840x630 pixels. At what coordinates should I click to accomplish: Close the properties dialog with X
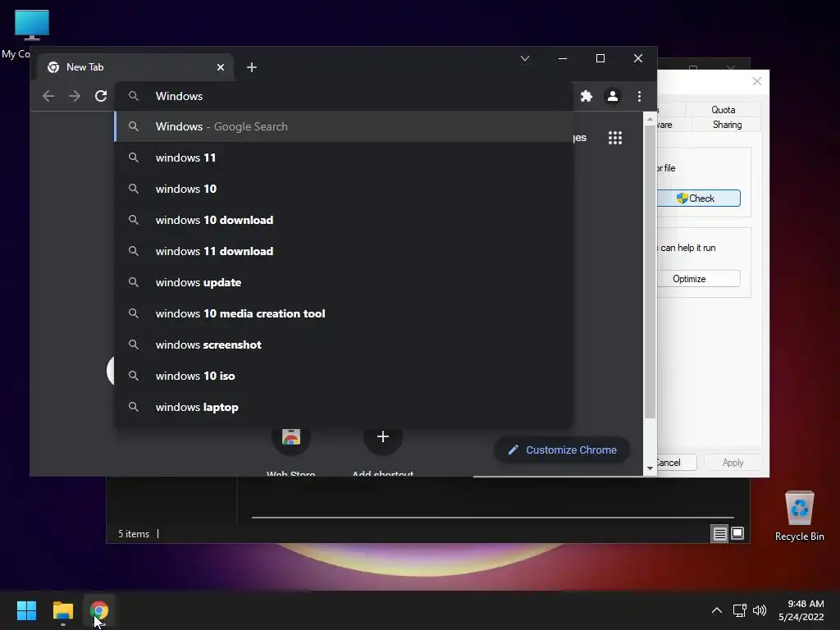tap(756, 81)
